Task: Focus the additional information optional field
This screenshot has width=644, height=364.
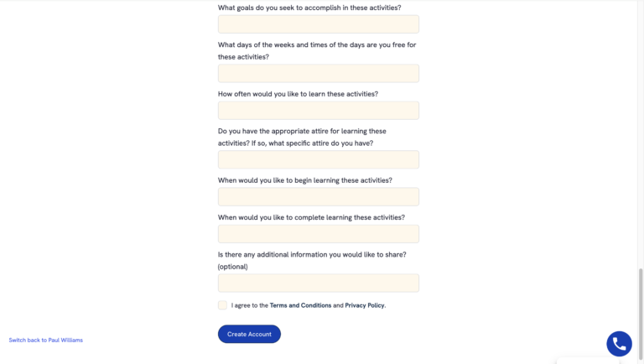Action: 319,283
